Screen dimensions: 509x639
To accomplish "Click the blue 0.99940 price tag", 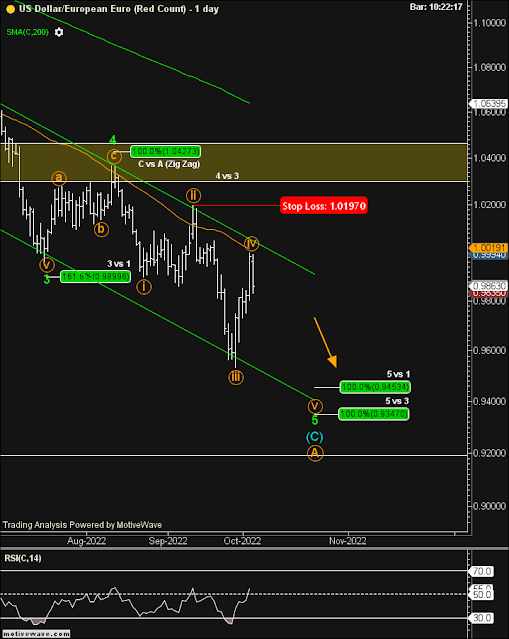I will pyautogui.click(x=489, y=255).
